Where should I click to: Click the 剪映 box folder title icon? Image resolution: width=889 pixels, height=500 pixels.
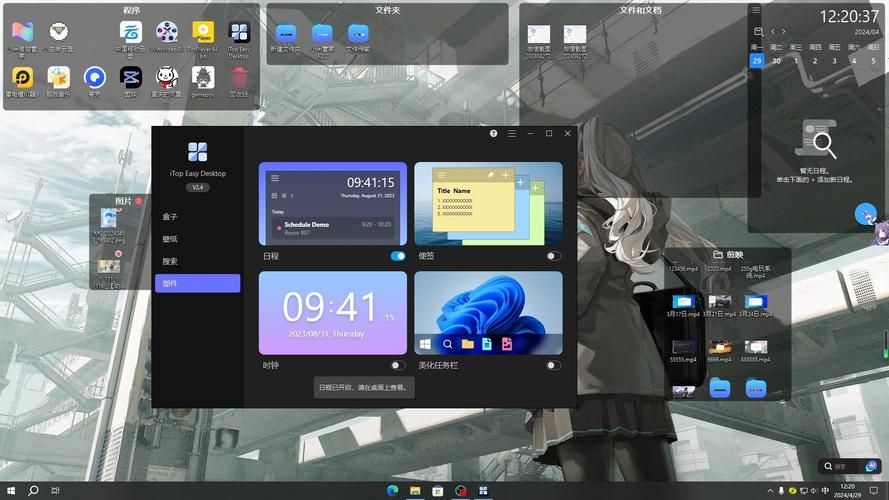(717, 255)
